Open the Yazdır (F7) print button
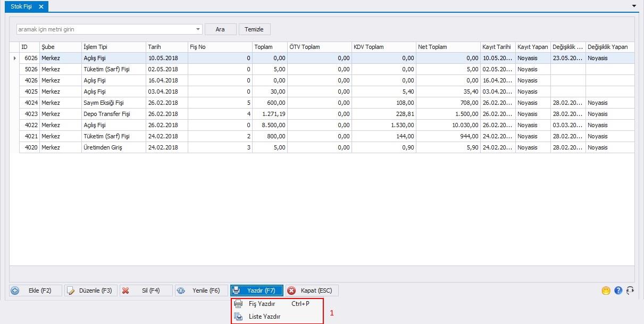The width and height of the screenshot is (644, 324). pos(257,290)
